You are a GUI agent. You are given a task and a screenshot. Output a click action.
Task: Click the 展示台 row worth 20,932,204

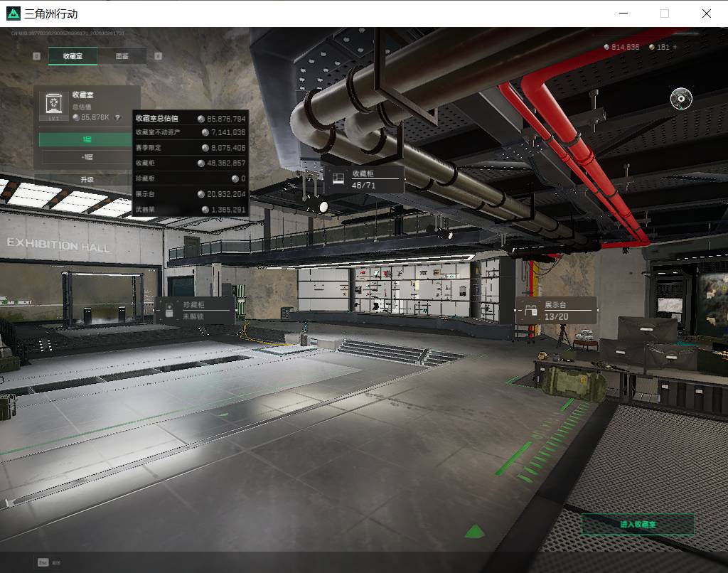pos(191,194)
